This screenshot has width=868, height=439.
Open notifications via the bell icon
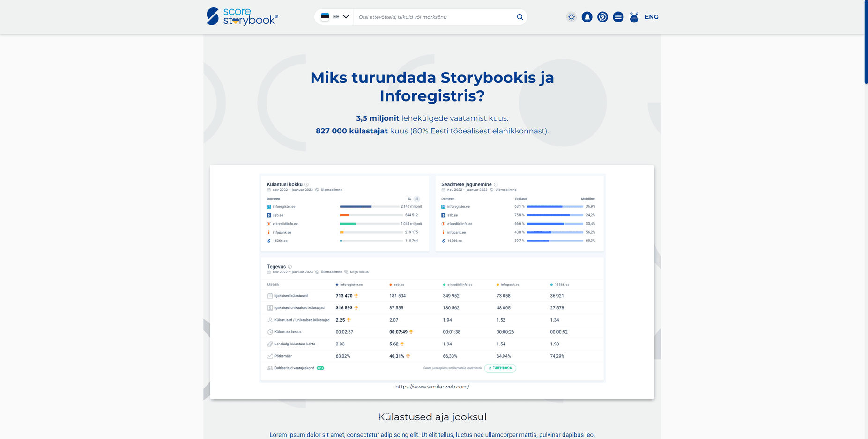[587, 17]
